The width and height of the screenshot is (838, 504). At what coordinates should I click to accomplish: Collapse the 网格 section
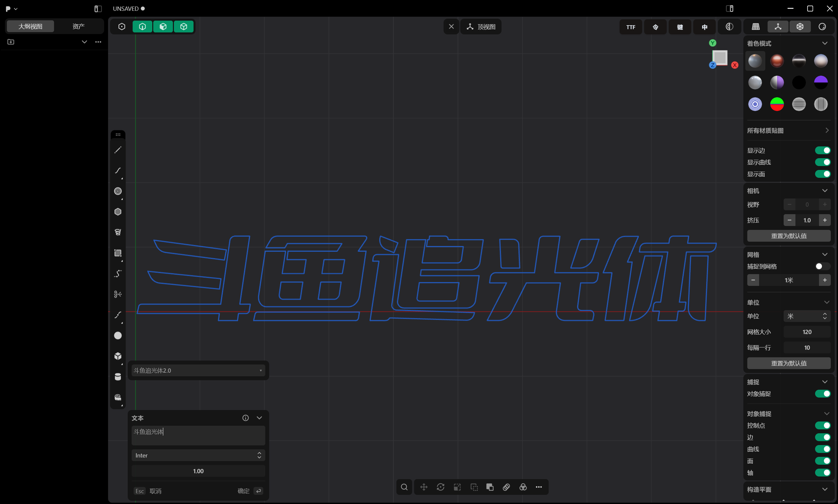click(825, 254)
